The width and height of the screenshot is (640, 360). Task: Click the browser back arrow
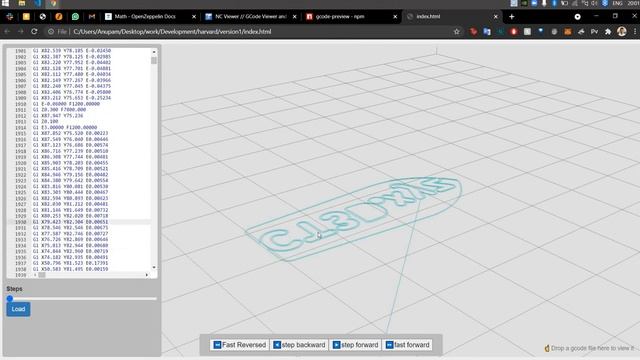coord(7,31)
